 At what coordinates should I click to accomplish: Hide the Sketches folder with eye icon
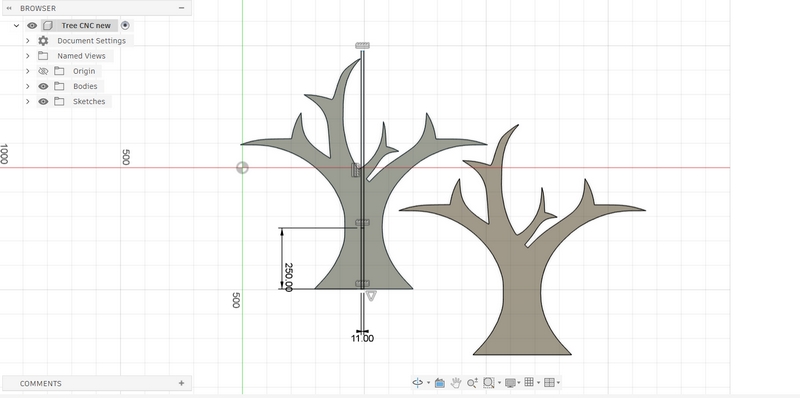click(43, 102)
